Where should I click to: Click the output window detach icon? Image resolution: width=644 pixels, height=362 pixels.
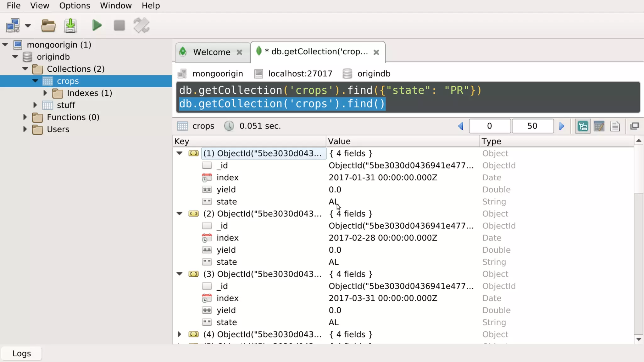635,126
